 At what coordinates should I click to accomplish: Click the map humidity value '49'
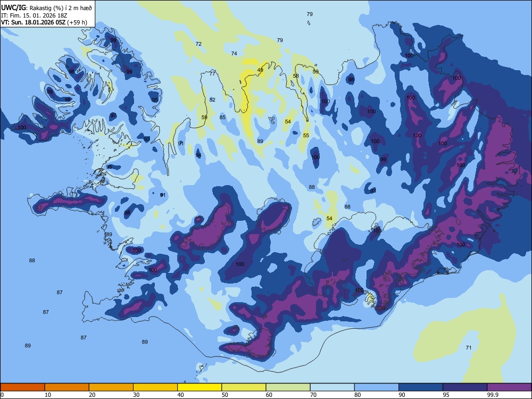(260, 70)
